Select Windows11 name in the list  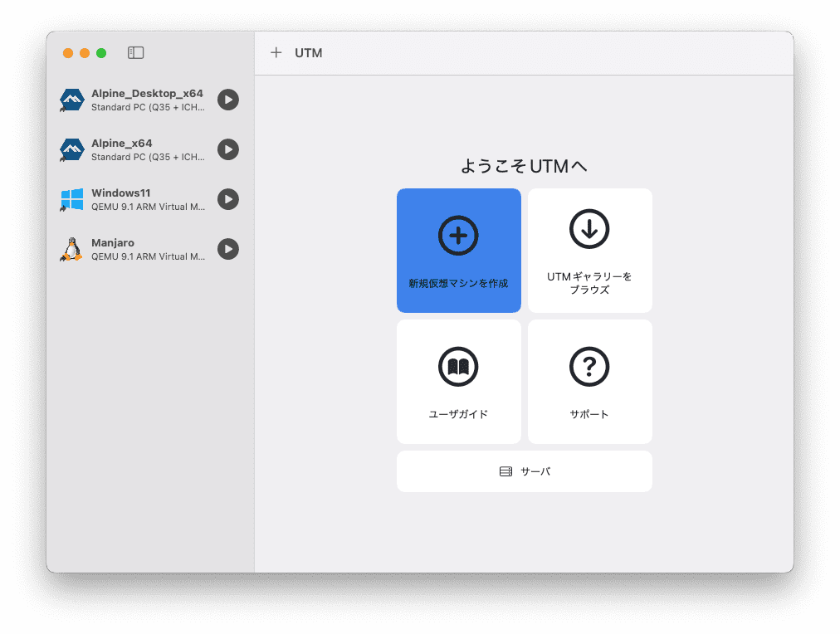(x=121, y=193)
